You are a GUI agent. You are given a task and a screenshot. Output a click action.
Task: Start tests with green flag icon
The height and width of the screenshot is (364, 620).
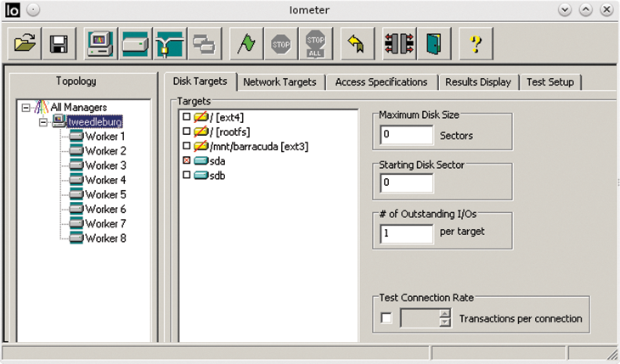246,43
